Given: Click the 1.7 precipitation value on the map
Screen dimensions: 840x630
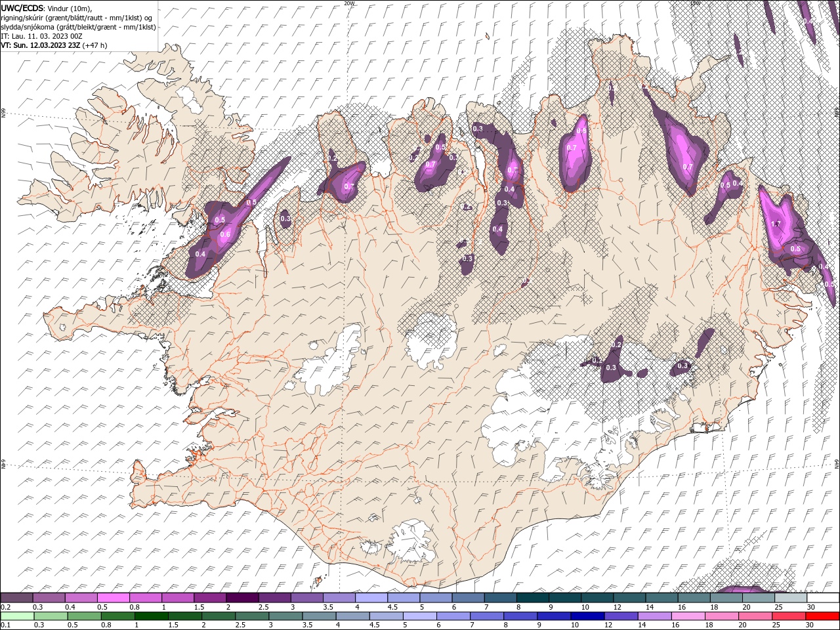Looking at the screenshot, I should pos(776,224).
